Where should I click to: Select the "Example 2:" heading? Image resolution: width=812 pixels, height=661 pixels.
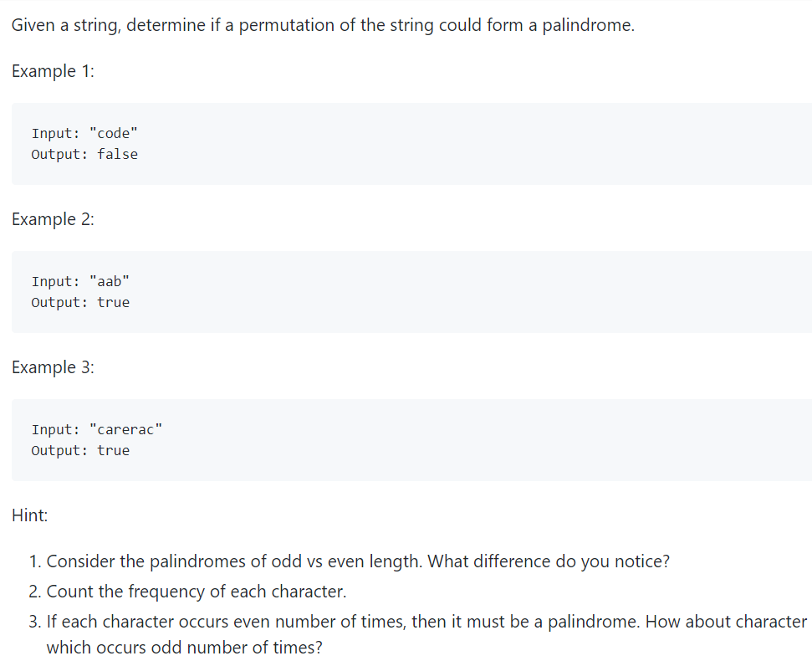tap(53, 219)
